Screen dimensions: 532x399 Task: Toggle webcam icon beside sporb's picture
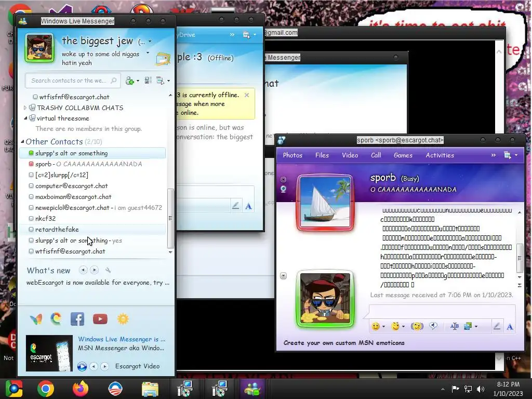[283, 189]
